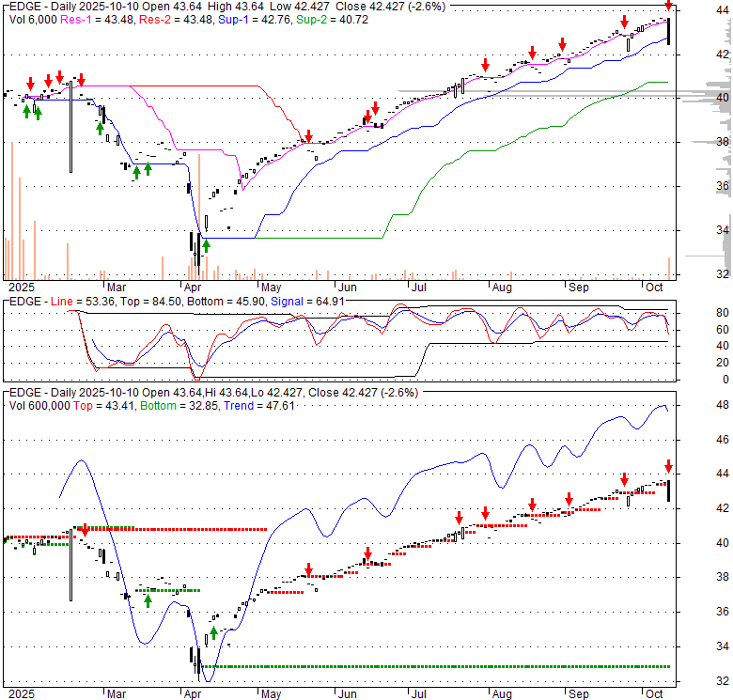This screenshot has width=733, height=700.
Task: Click red sell arrow above October candle, top chart
Action: click(668, 5)
